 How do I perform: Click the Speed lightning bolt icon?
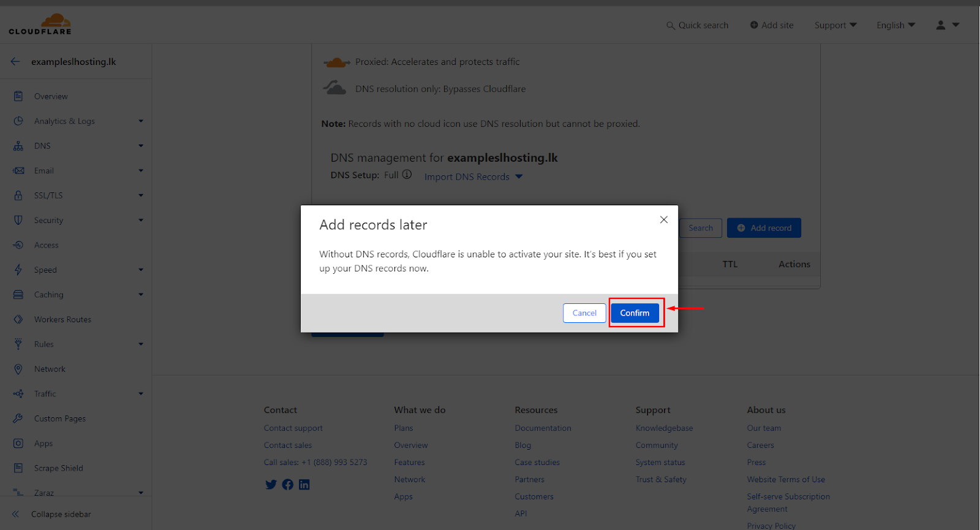click(18, 270)
